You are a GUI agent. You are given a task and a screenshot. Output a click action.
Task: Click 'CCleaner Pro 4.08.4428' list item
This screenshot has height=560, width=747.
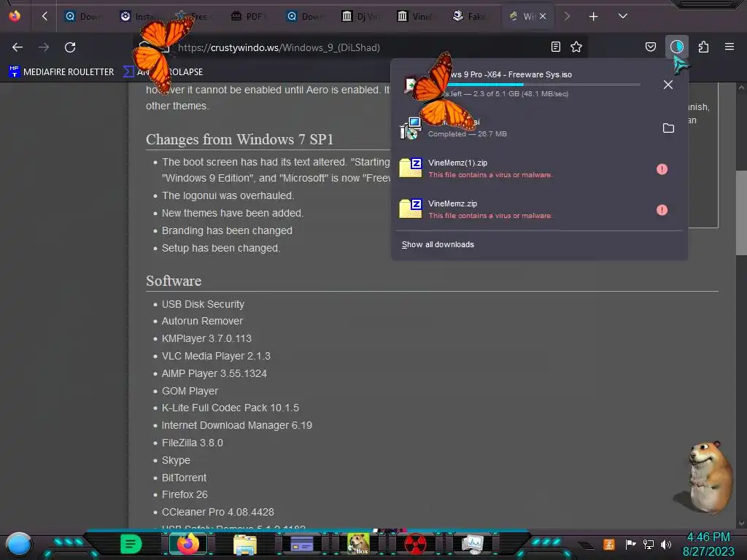pyautogui.click(x=217, y=513)
